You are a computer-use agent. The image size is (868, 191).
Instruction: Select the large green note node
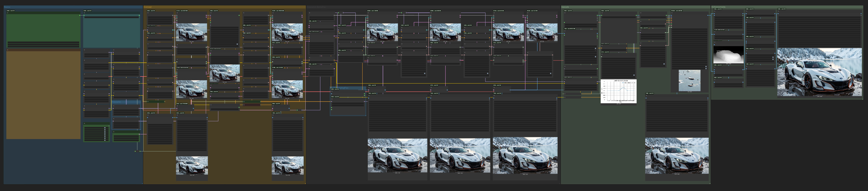tap(43, 28)
